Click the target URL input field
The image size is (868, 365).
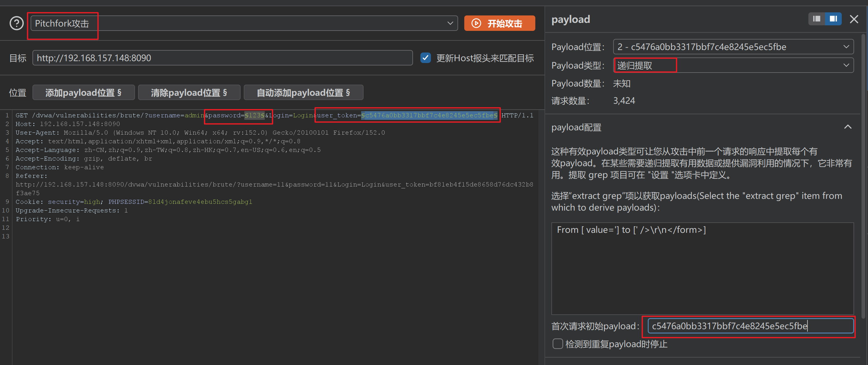tap(222, 58)
